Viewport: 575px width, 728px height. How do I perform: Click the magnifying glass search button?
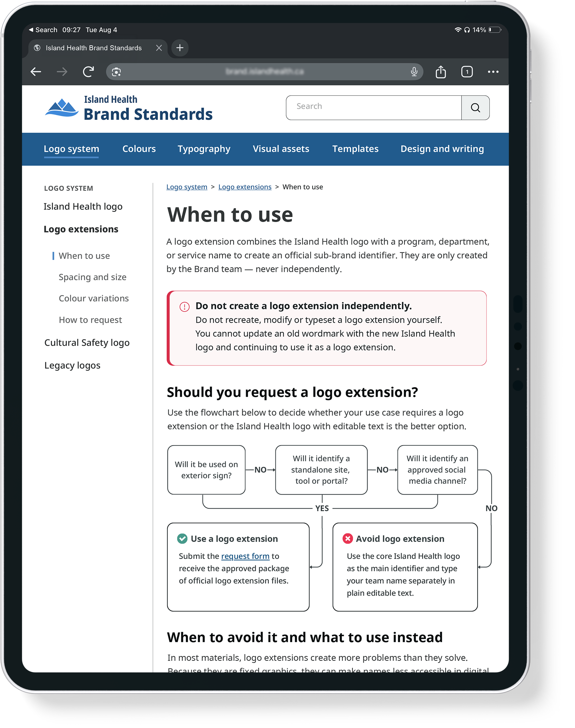(x=475, y=108)
